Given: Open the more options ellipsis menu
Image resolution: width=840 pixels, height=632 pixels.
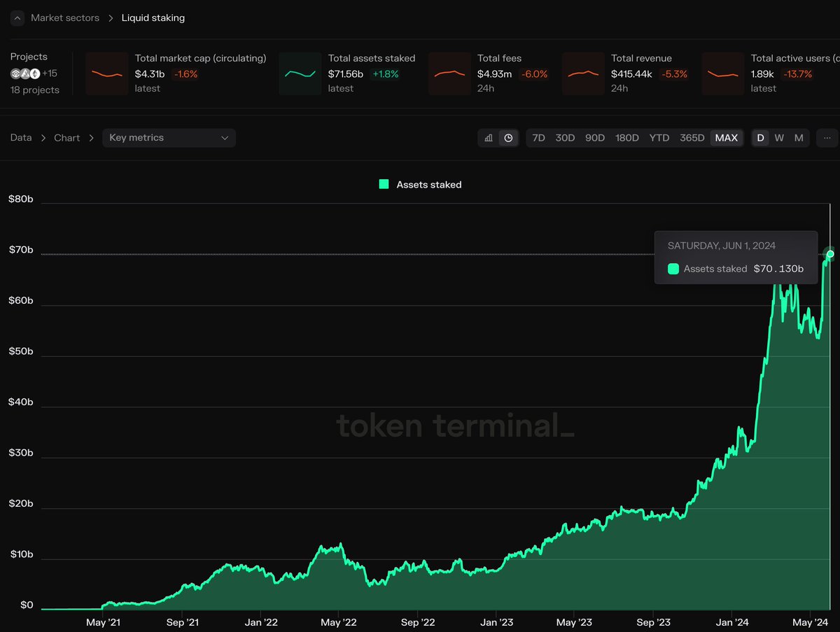Looking at the screenshot, I should (827, 138).
